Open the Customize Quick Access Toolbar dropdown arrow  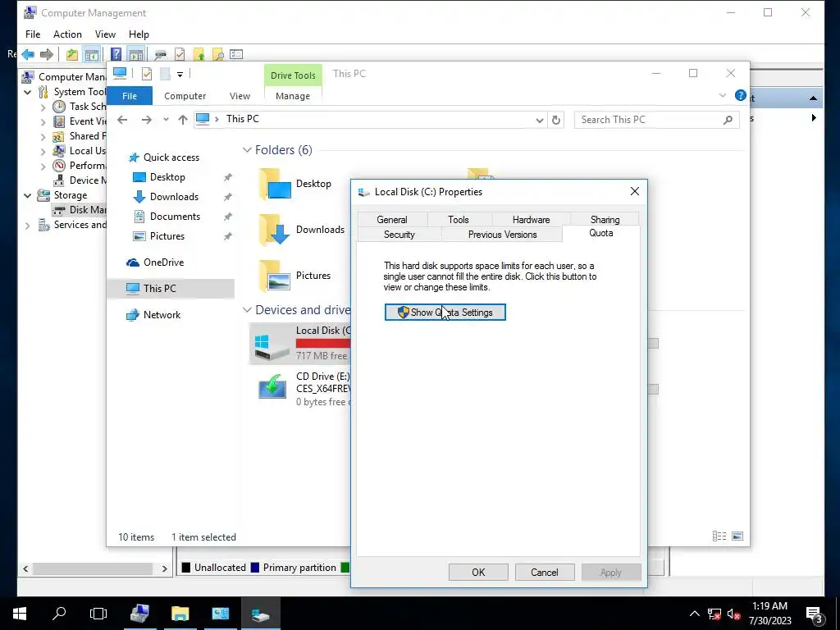pyautogui.click(x=180, y=75)
